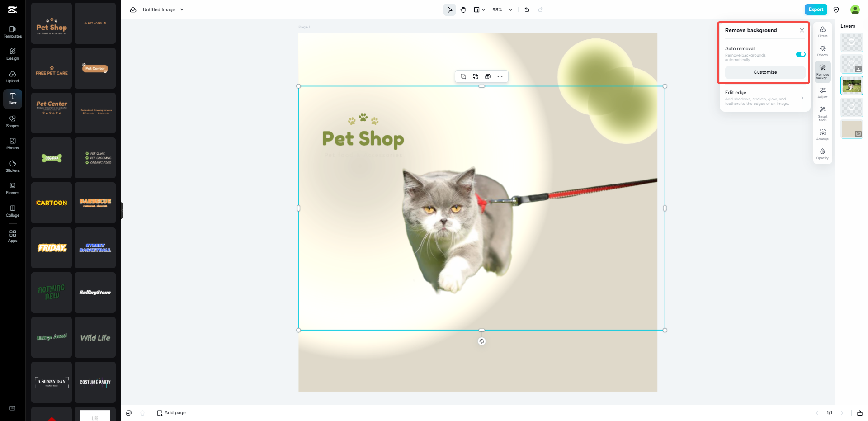Apply the FREE PET CARE text template
The width and height of the screenshot is (868, 421).
click(x=52, y=68)
